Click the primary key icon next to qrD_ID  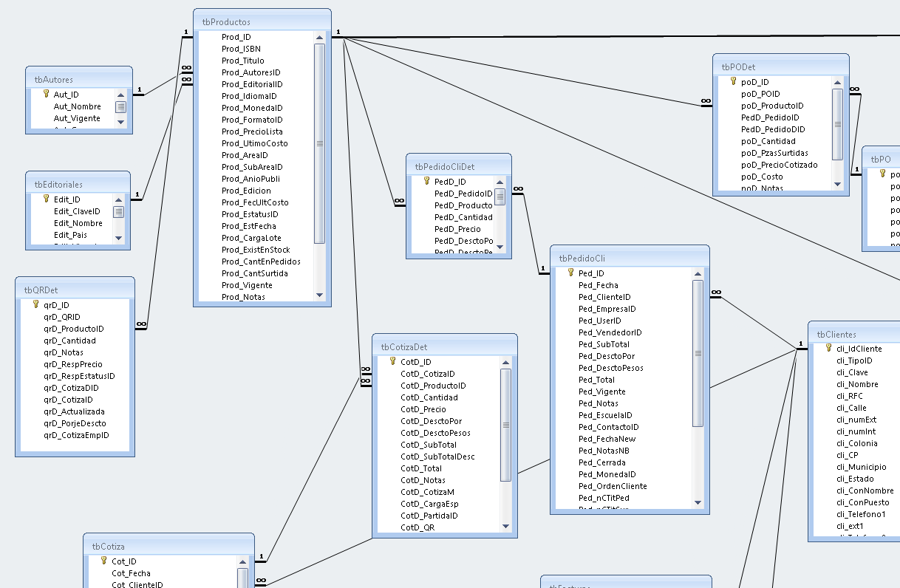tap(35, 304)
